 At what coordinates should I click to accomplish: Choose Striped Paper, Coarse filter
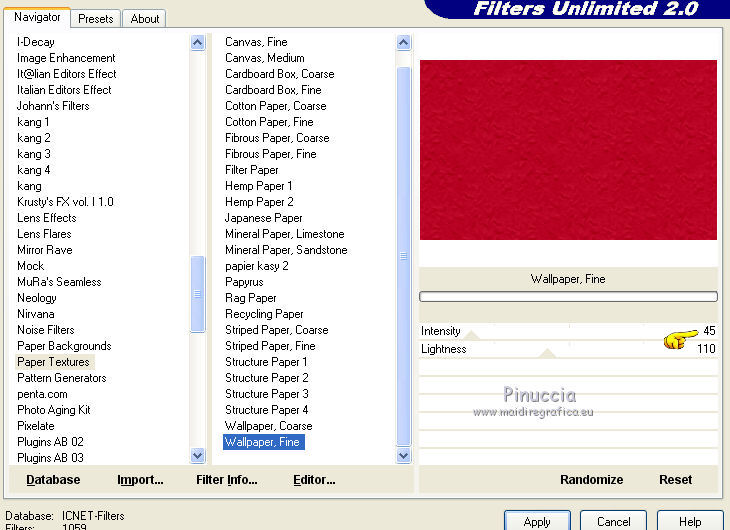click(277, 330)
